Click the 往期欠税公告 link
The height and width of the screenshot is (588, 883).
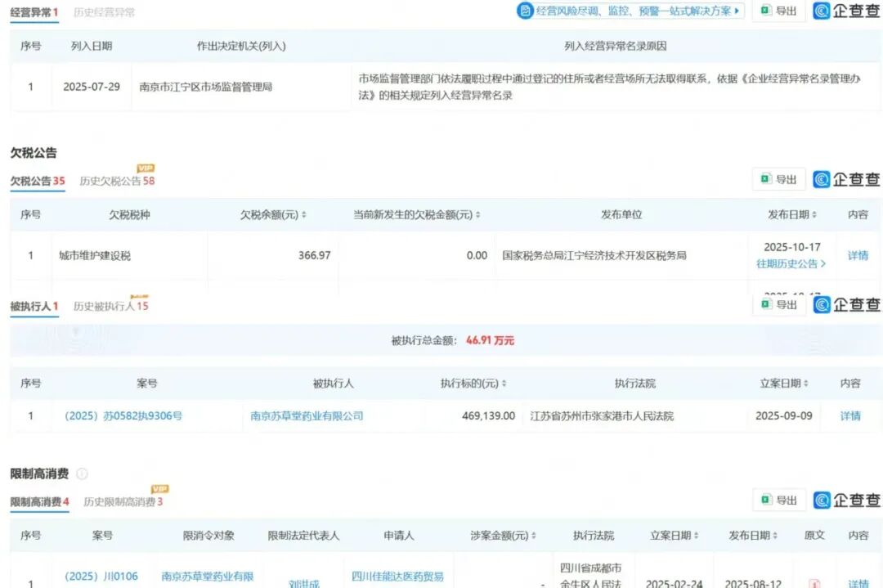[x=790, y=264]
